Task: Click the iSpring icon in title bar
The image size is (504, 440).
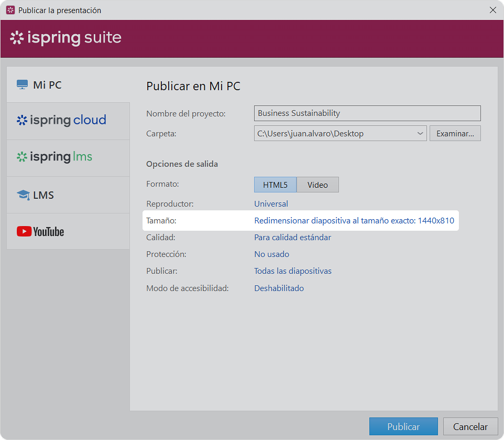Action: (x=10, y=10)
